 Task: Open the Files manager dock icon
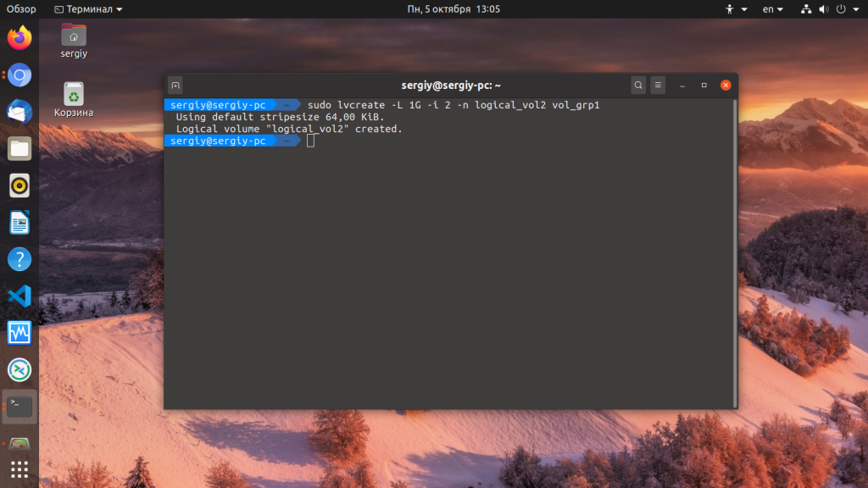click(19, 149)
